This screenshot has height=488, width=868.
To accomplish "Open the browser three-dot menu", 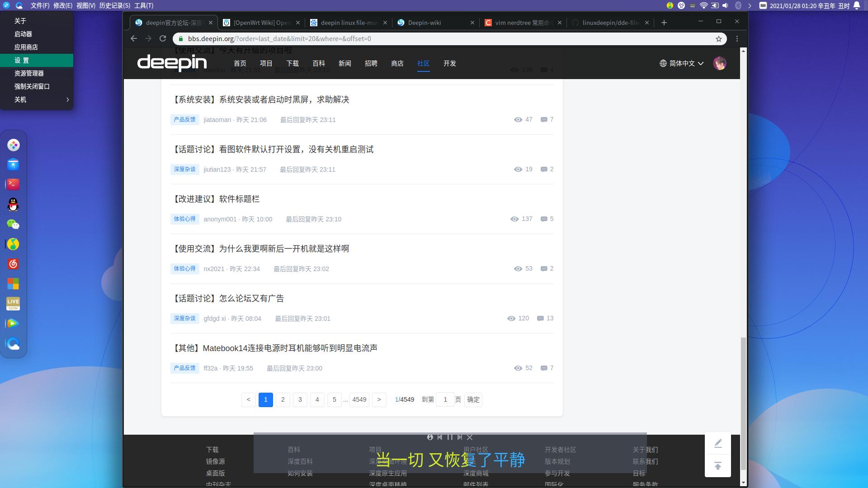I will point(737,39).
